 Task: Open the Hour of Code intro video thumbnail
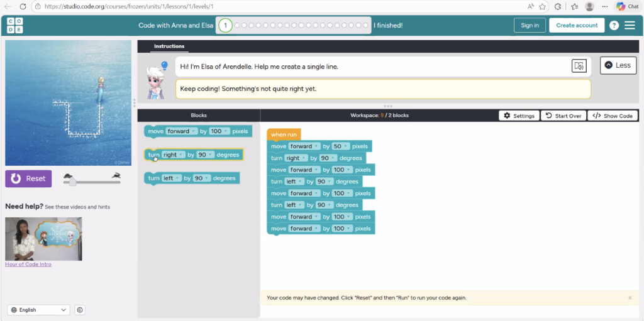tap(43, 239)
